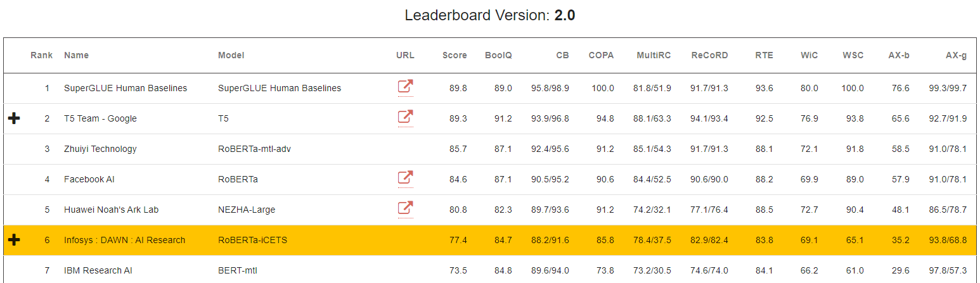This screenshot has height=283, width=980.
Task: Click the RoBERTa-iCETS model cell
Action: [x=252, y=240]
